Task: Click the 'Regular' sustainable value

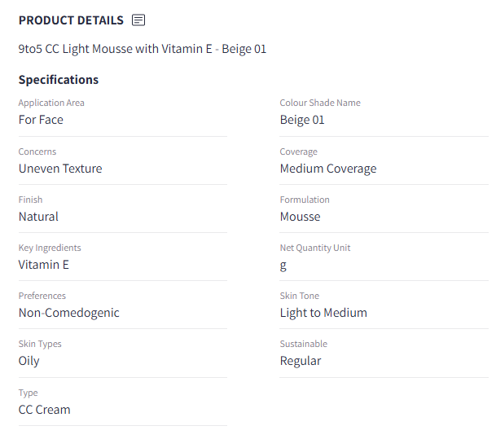Action: tap(301, 362)
